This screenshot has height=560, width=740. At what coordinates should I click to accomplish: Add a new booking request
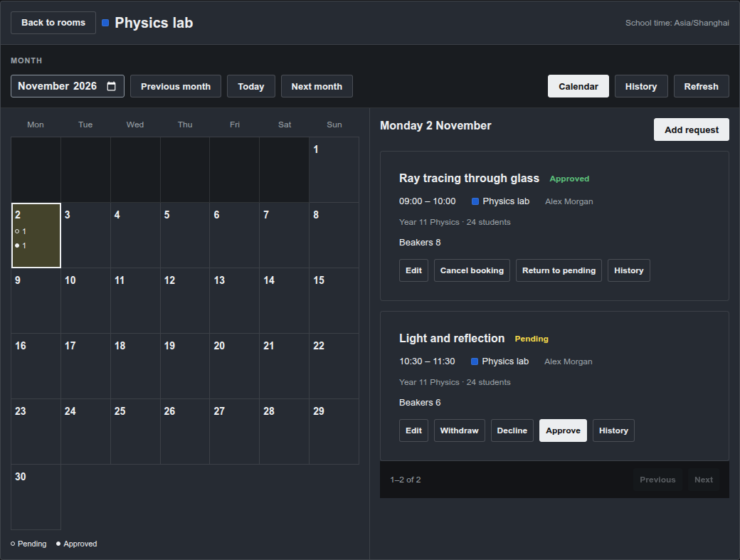click(692, 130)
